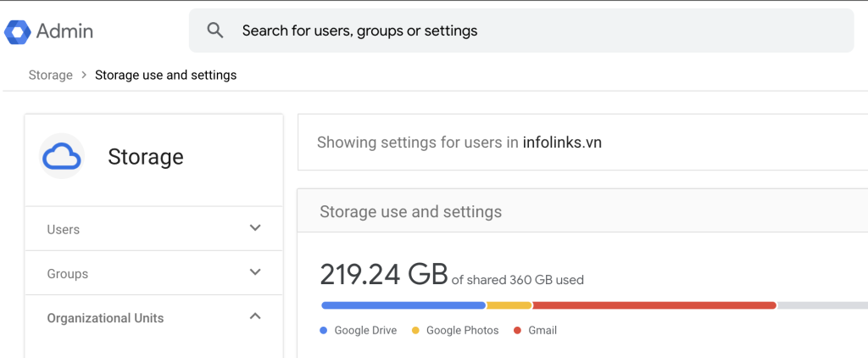Open the Users sidebar item
Viewport: 868px width, 358px height.
[64, 229]
